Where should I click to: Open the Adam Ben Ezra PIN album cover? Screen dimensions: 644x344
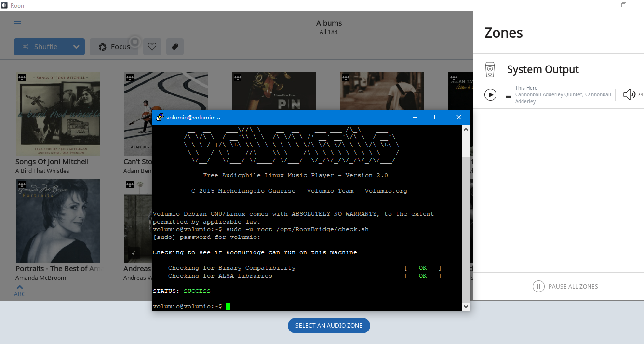[x=274, y=91]
